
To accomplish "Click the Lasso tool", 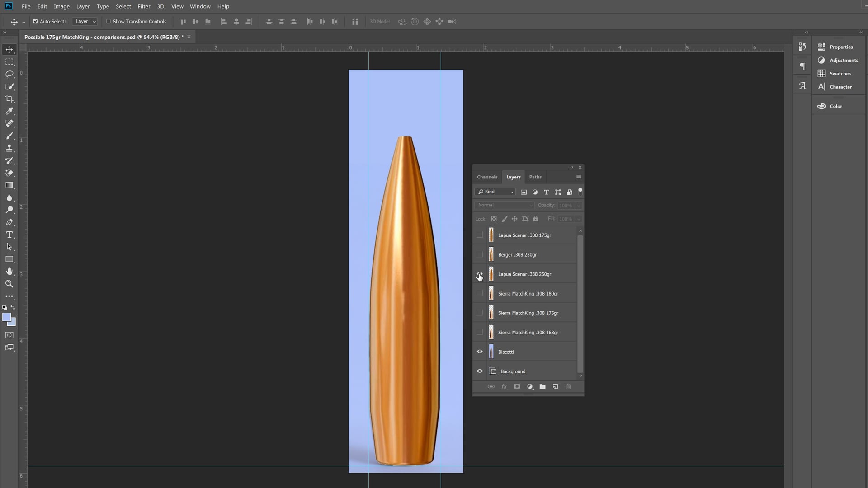I will (x=9, y=74).
